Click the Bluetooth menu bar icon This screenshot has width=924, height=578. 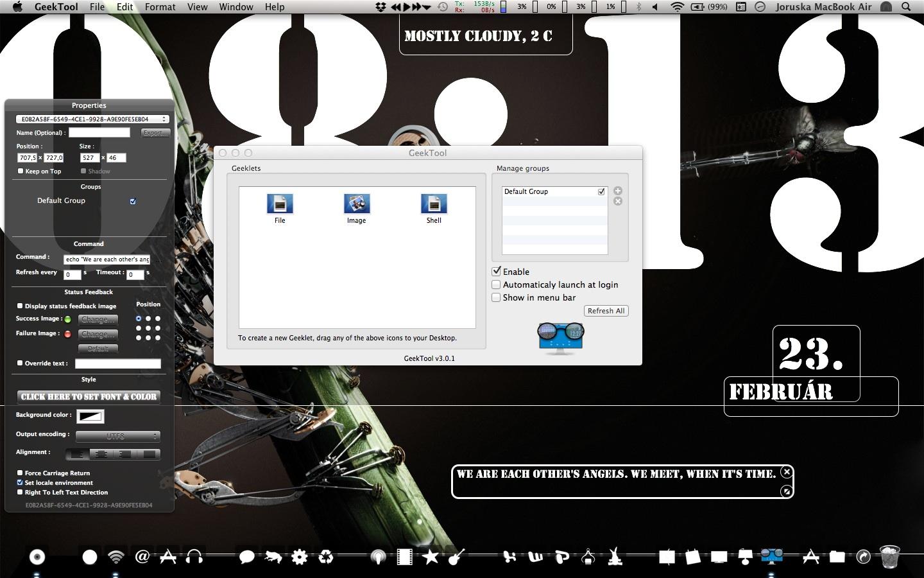tap(638, 7)
